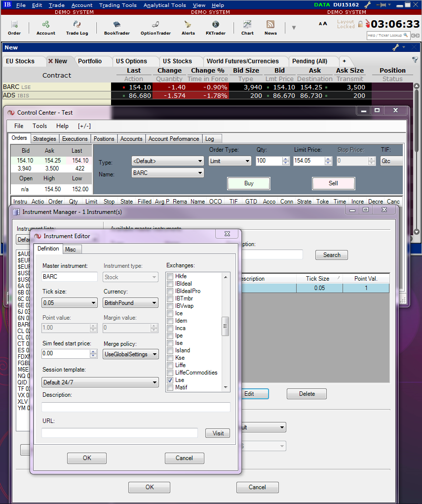Open the US Options tab
This screenshot has width=422, height=504.
click(x=131, y=61)
